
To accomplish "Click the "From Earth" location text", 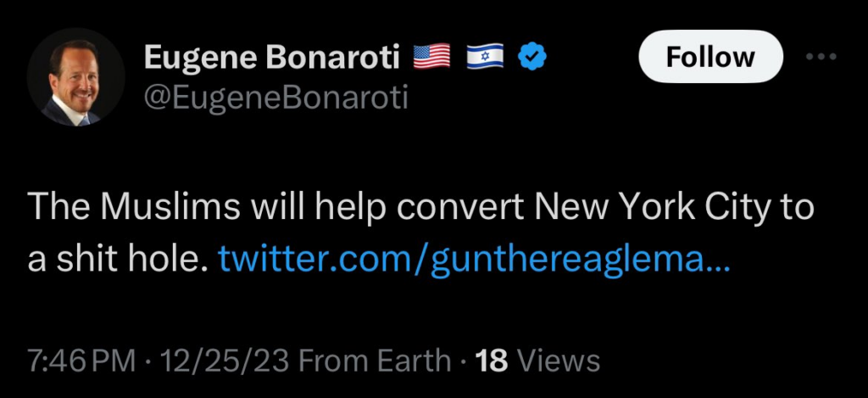I will coord(376,361).
